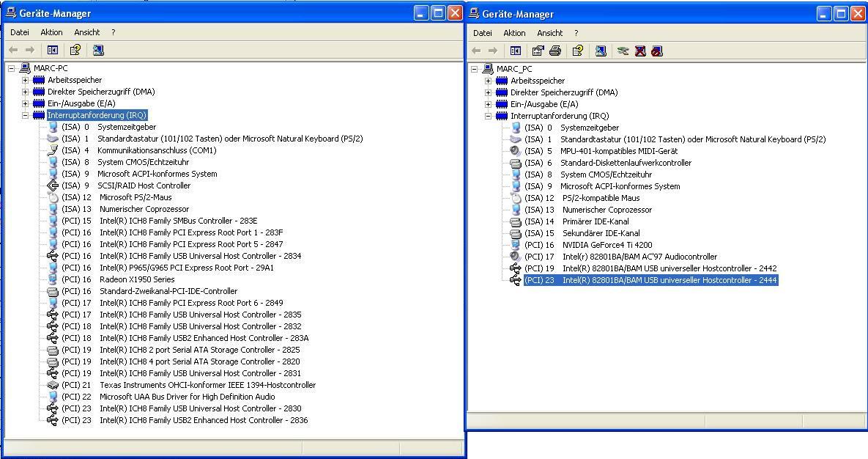Open the Ansicht menu in right window
Image resolution: width=868 pixels, height=459 pixels.
549,33
